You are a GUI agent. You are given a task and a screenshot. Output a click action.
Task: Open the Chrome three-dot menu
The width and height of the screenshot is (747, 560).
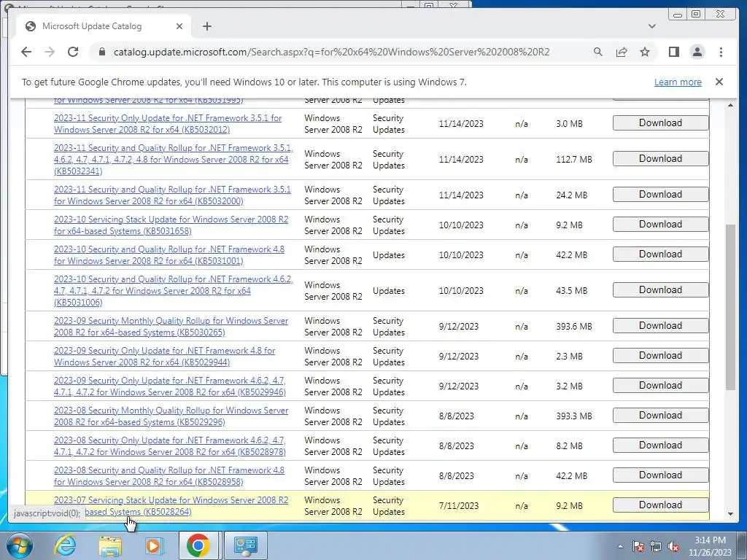pyautogui.click(x=721, y=52)
